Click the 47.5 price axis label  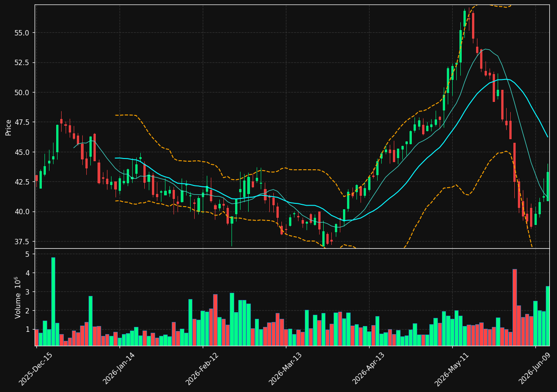[22, 122]
